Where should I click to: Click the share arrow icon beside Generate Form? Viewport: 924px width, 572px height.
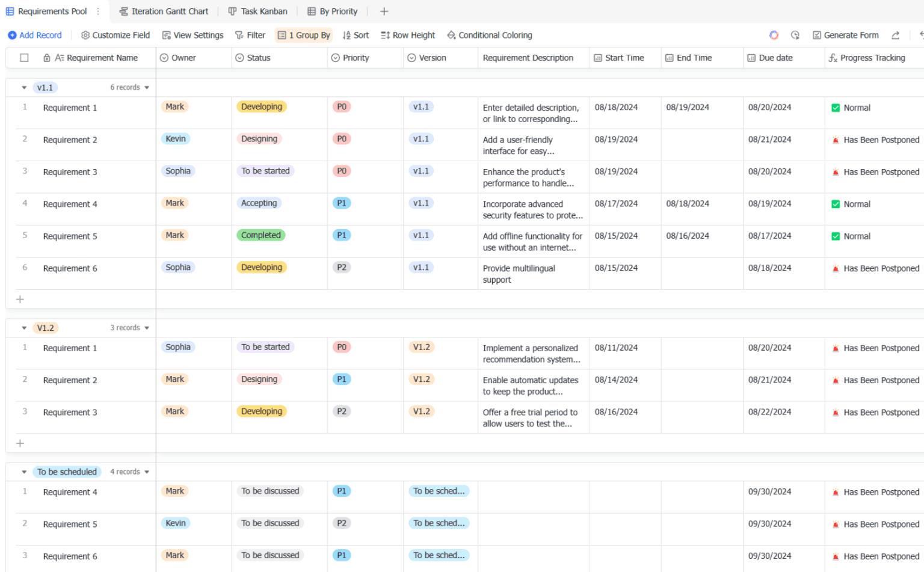click(895, 35)
